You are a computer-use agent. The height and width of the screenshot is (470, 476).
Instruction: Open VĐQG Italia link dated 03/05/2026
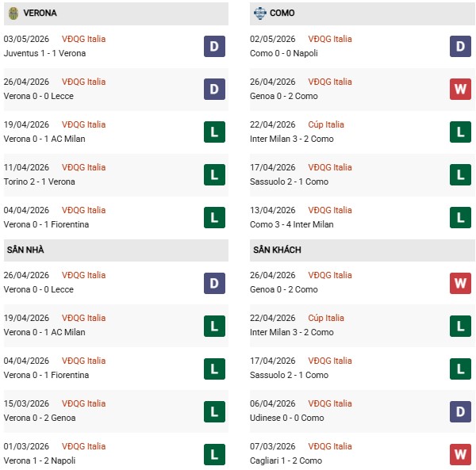tap(83, 39)
